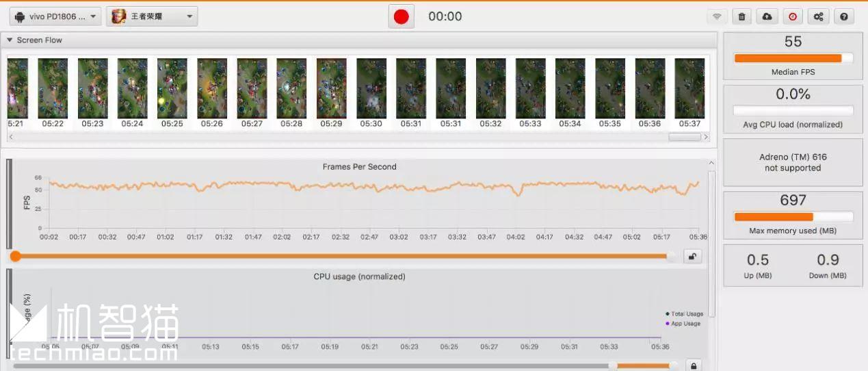Click the Total Usage legend entry

click(x=684, y=314)
